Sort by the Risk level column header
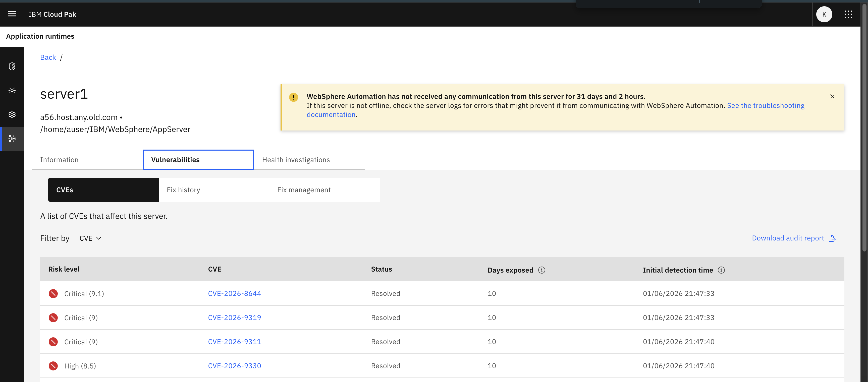Viewport: 868px width, 382px height. click(x=64, y=269)
